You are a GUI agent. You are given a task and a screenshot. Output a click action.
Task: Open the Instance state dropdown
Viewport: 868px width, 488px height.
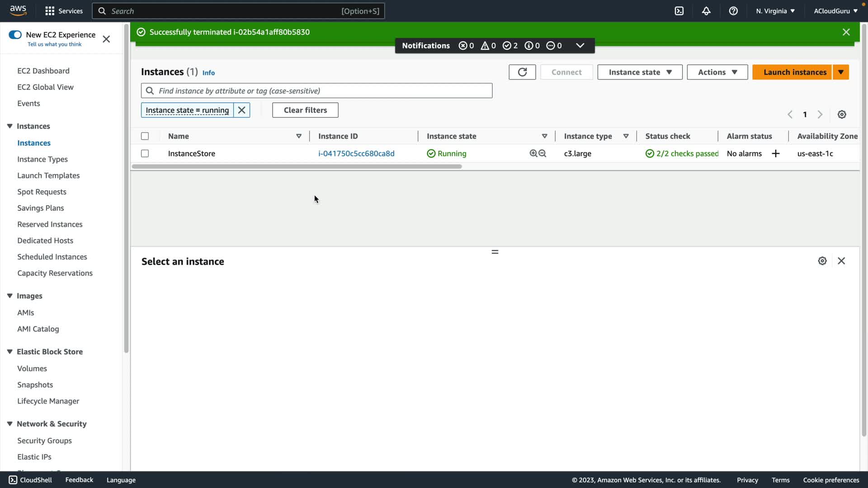640,72
